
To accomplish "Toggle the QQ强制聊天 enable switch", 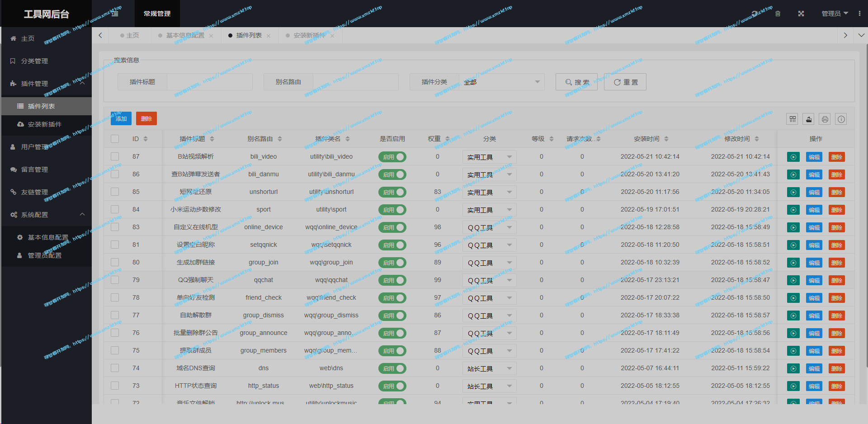I will [392, 280].
